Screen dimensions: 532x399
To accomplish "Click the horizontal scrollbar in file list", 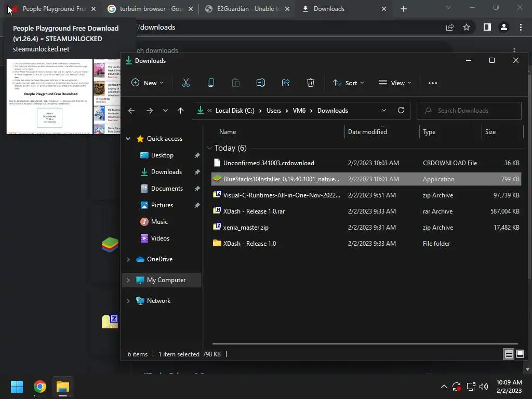I will coord(365,344).
